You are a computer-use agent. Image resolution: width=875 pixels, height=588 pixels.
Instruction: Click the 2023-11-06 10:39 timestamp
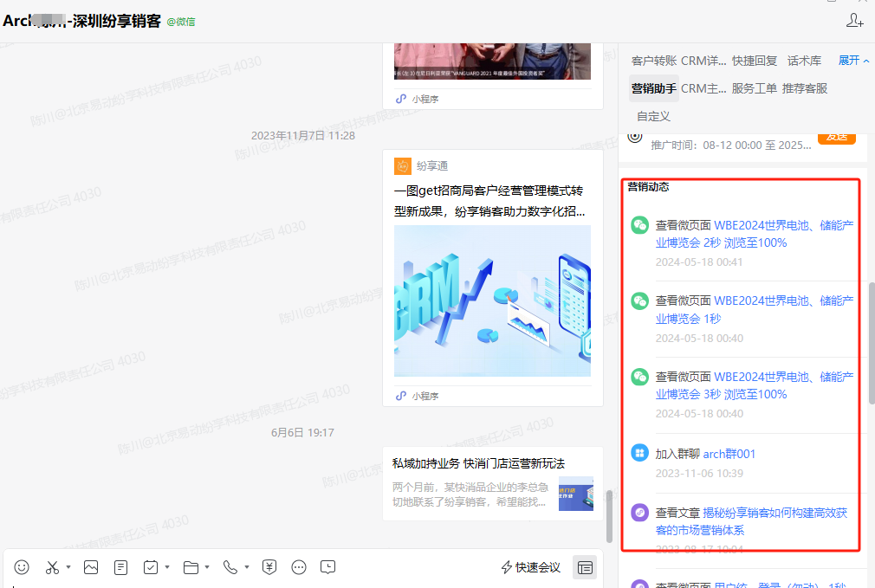(x=699, y=473)
